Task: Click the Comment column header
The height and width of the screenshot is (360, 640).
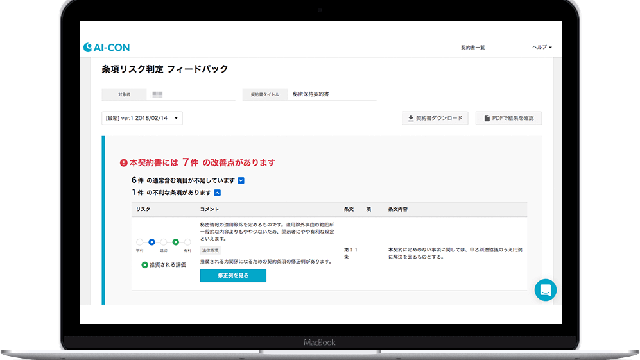Action: tap(209, 209)
